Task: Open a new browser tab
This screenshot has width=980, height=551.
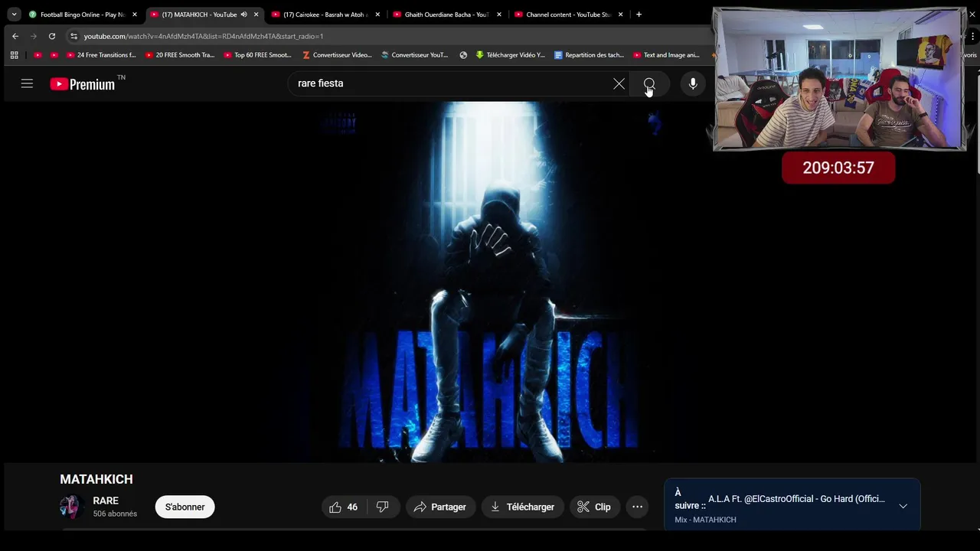Action: [x=639, y=15]
